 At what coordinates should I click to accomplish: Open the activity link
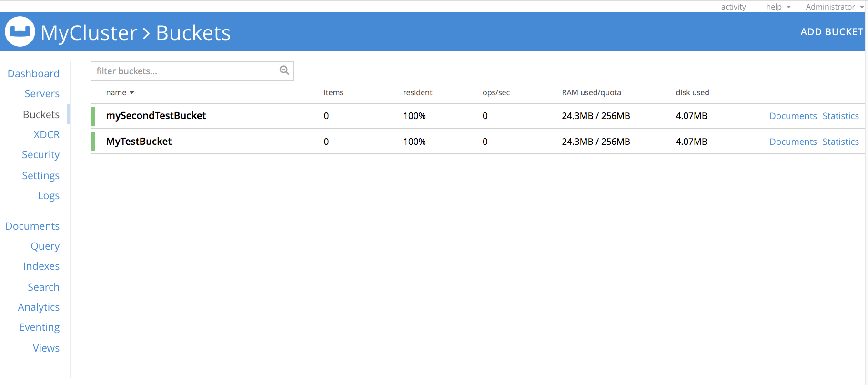[733, 7]
